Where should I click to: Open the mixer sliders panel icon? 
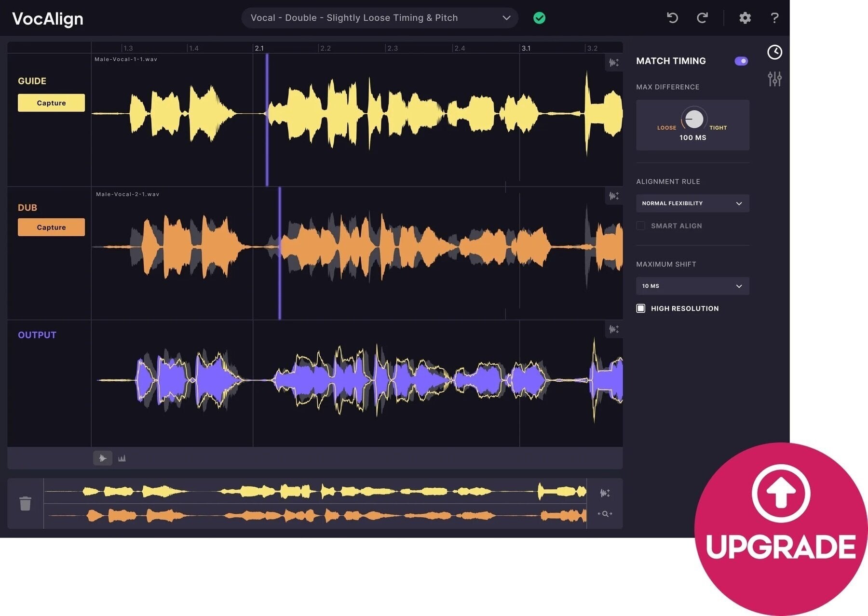point(774,79)
